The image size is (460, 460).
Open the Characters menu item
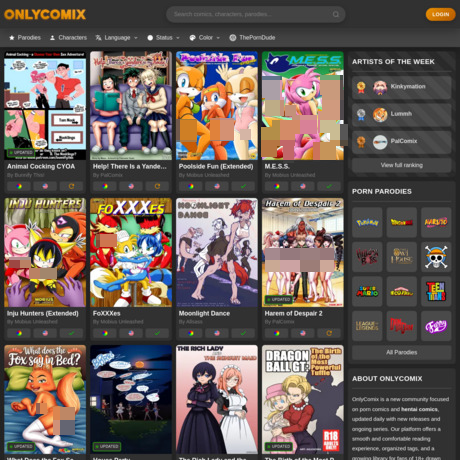68,38
